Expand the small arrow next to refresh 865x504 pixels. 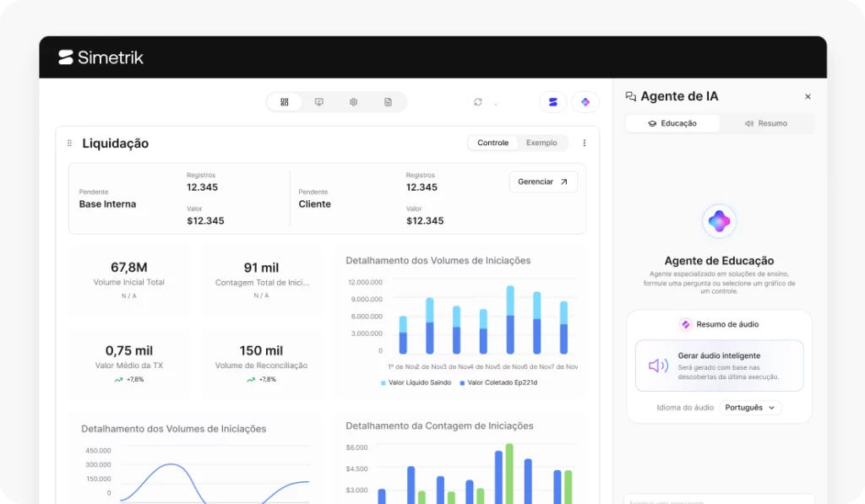point(496,104)
